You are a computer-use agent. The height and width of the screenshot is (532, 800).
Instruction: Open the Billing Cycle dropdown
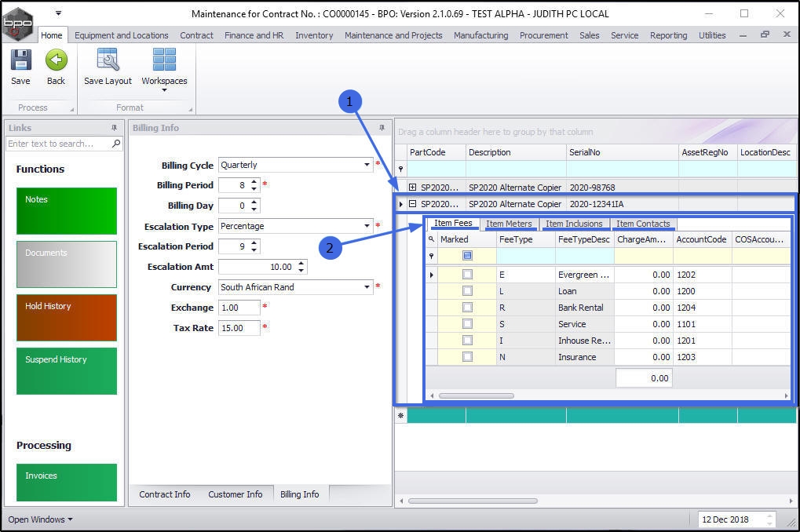pyautogui.click(x=367, y=165)
